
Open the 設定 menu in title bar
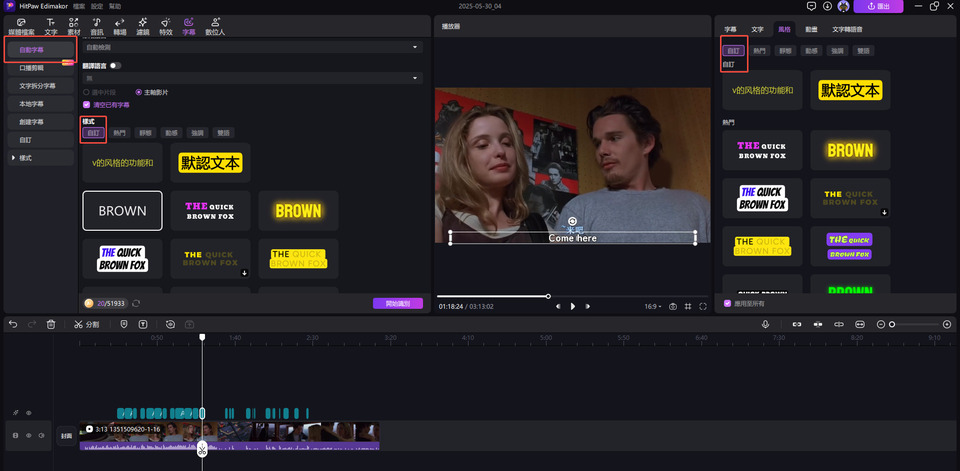click(x=97, y=6)
